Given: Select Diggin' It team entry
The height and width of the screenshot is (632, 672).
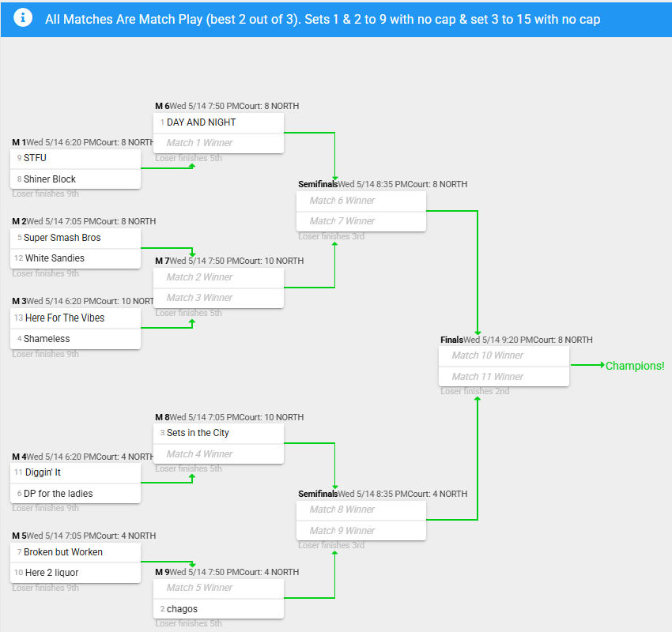Looking at the screenshot, I should [75, 472].
